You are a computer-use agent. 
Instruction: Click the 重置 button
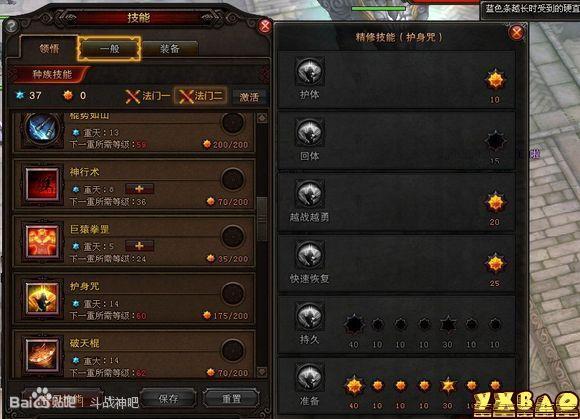tap(231, 399)
